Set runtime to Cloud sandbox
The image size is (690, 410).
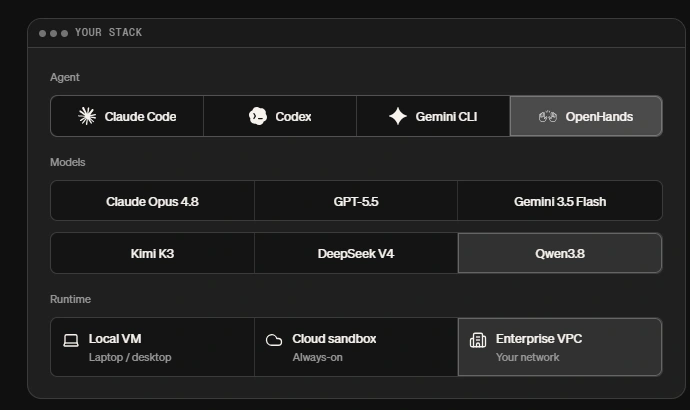point(356,347)
